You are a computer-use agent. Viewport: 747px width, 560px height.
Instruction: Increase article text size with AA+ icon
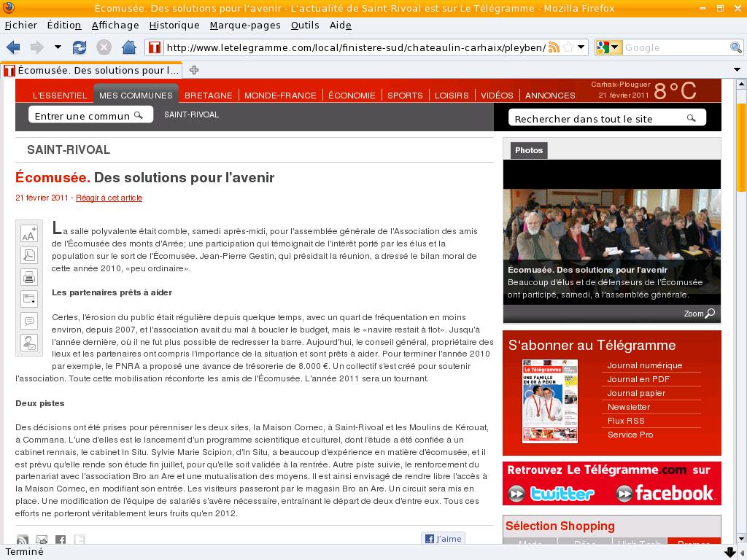(x=29, y=234)
